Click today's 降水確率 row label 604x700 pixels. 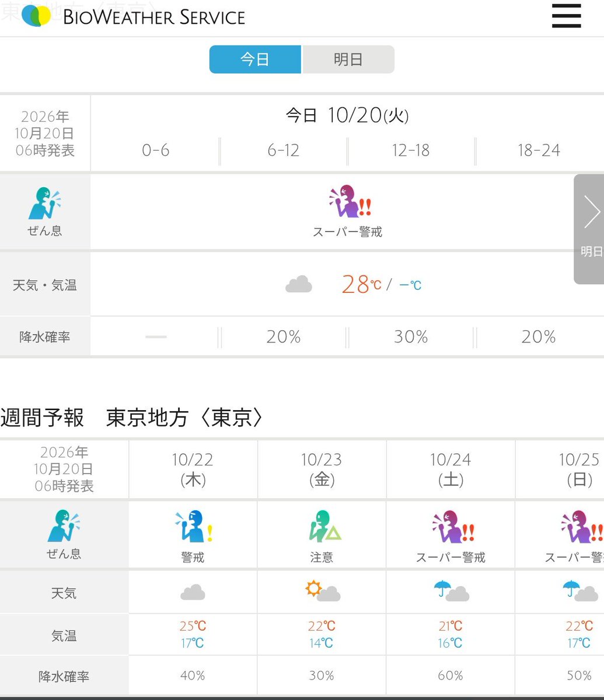[x=45, y=337]
